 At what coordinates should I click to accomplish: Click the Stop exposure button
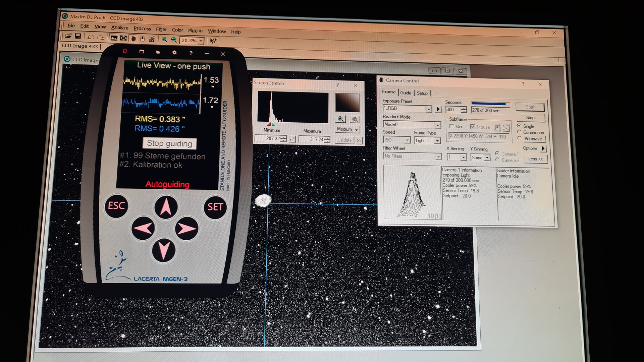coord(530,118)
